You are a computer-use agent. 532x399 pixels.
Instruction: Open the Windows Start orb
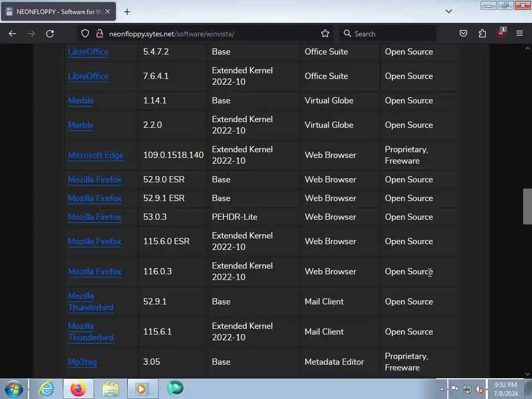tap(14, 389)
